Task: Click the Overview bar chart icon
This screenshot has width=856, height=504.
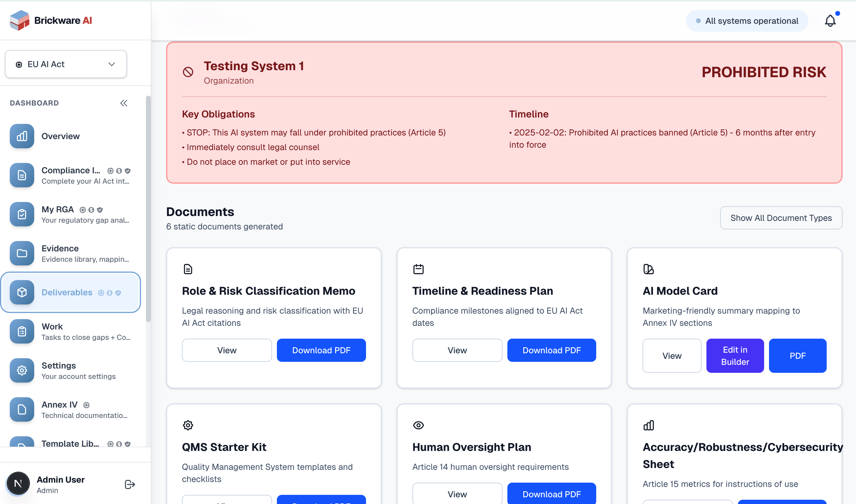Action: coord(22,136)
